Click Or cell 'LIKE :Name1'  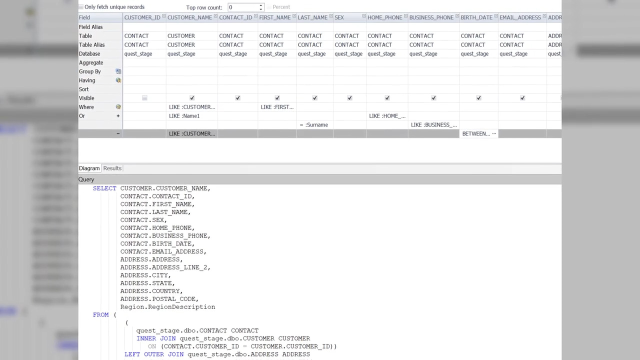click(x=192, y=116)
